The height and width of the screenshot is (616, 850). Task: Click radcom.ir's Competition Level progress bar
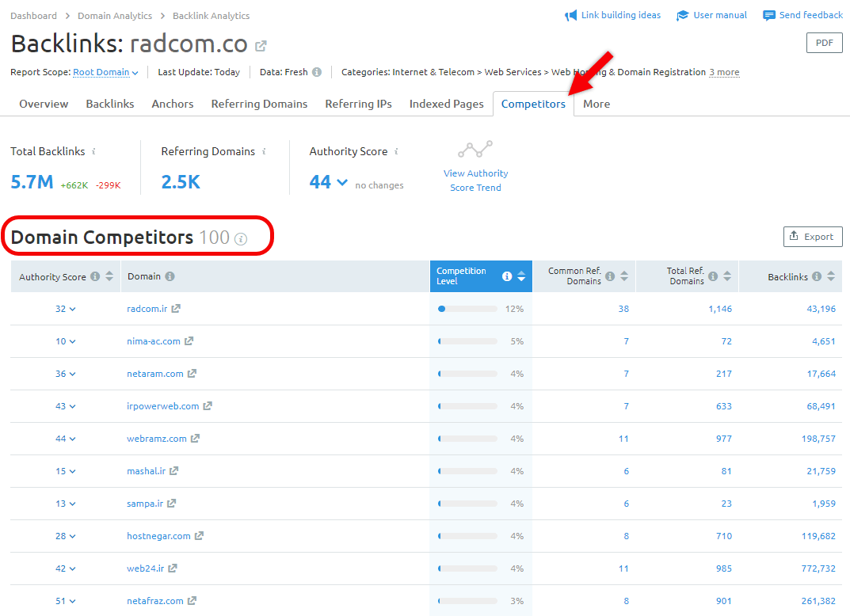(467, 308)
